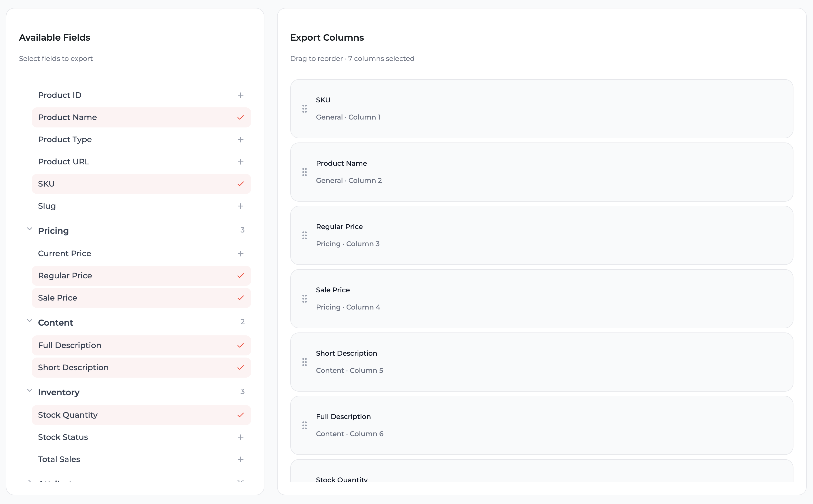Click the plus icon next to Product ID
The height and width of the screenshot is (504, 813).
pos(240,95)
